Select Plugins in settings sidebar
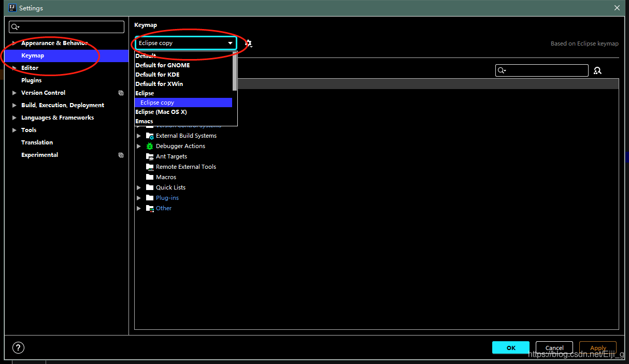This screenshot has height=364, width=629. (x=66, y=80)
